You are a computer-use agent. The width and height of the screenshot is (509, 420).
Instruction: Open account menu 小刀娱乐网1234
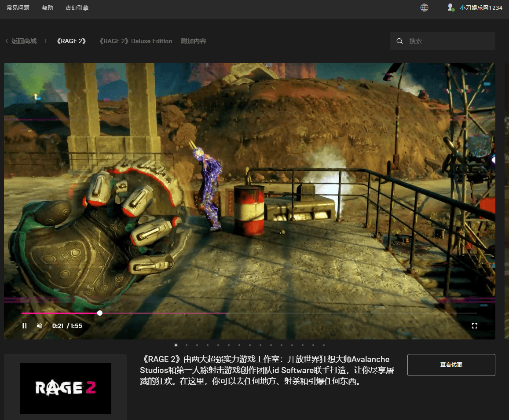tap(481, 7)
